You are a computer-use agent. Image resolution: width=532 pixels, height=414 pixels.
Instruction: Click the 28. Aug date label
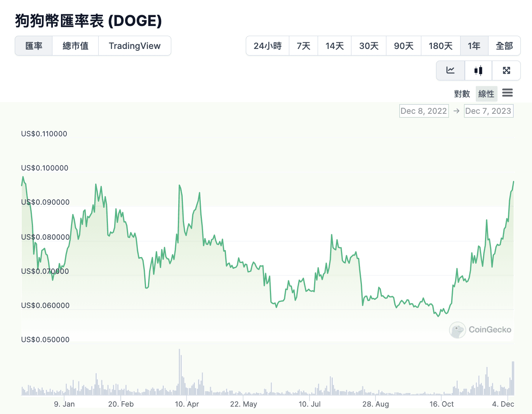coord(376,404)
